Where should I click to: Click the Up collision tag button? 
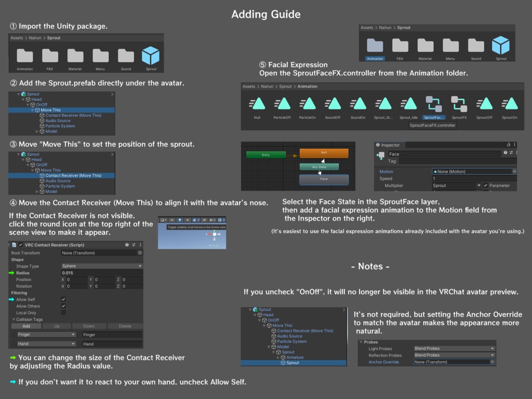57,326
